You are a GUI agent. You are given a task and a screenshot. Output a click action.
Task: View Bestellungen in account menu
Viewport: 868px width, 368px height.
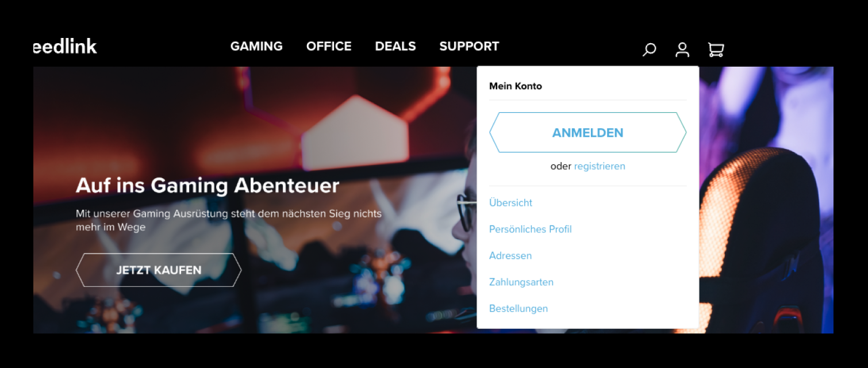(x=519, y=309)
